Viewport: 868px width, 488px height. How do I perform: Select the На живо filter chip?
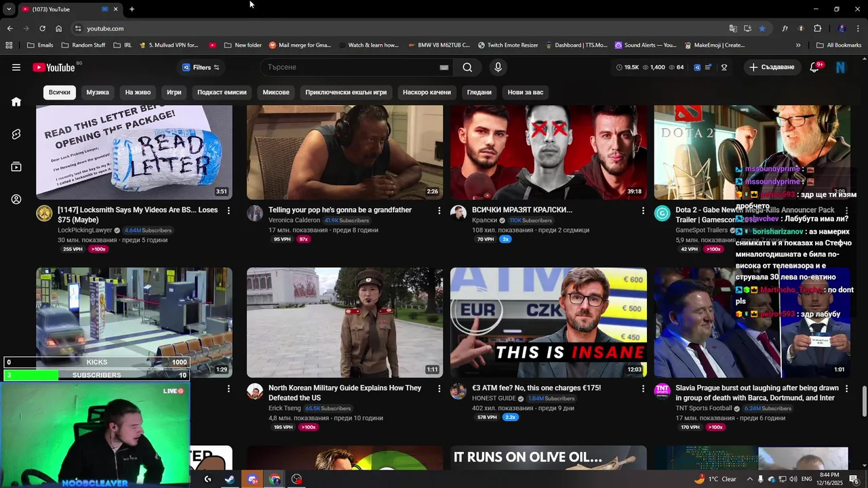(138, 92)
